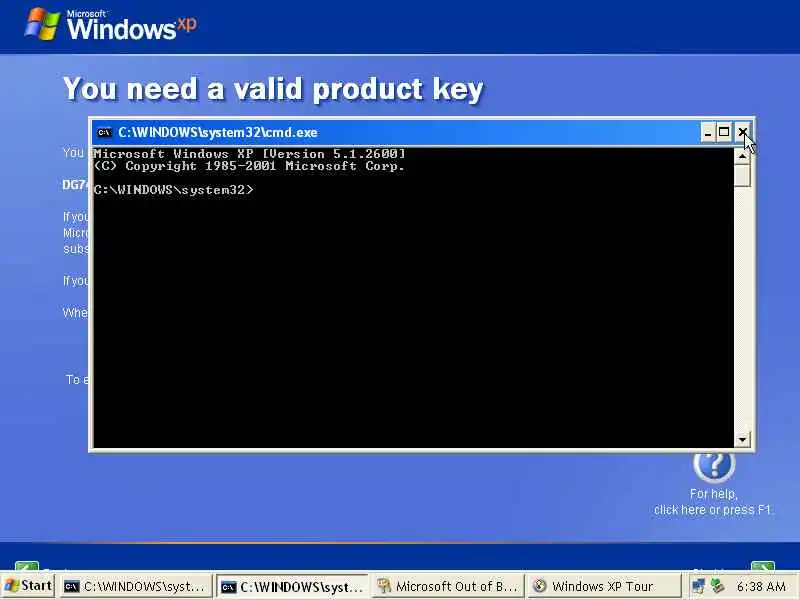Click the cmd window scrollbar thumb

pyautogui.click(x=742, y=175)
